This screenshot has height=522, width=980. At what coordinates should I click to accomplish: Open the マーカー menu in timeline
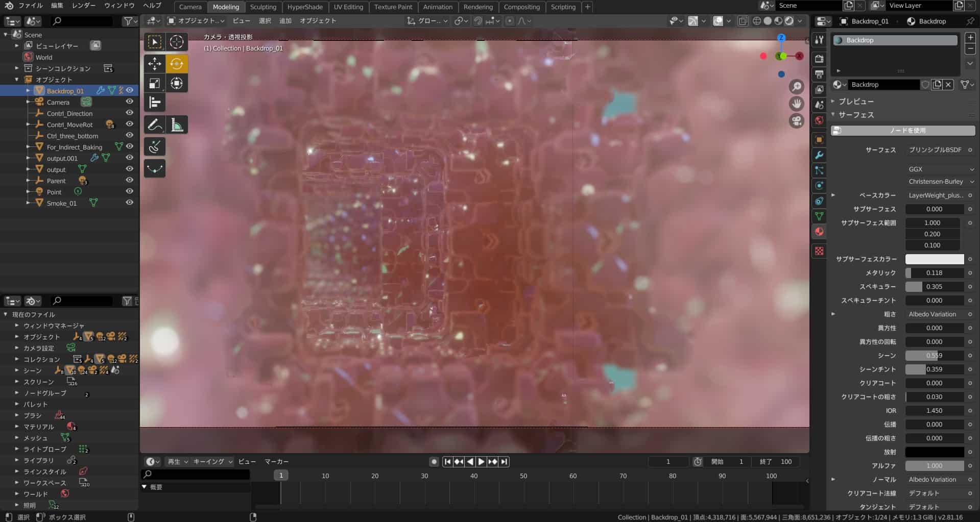276,462
